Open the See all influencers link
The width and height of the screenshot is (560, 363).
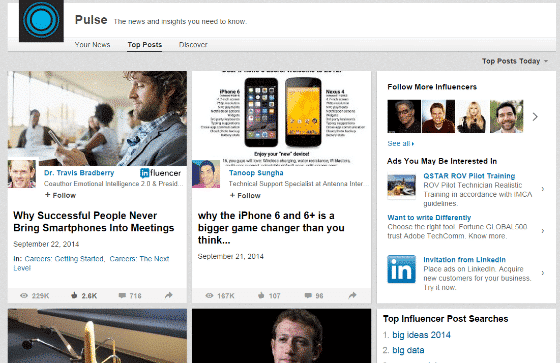[x=401, y=144]
